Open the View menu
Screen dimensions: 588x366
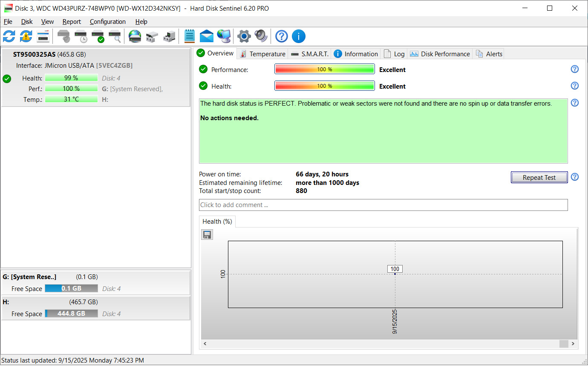47,22
